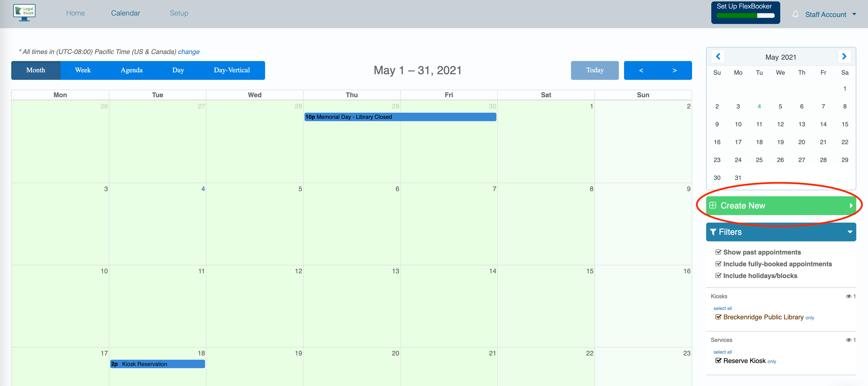
Task: Click the plus icon on Create New
Action: coord(713,205)
